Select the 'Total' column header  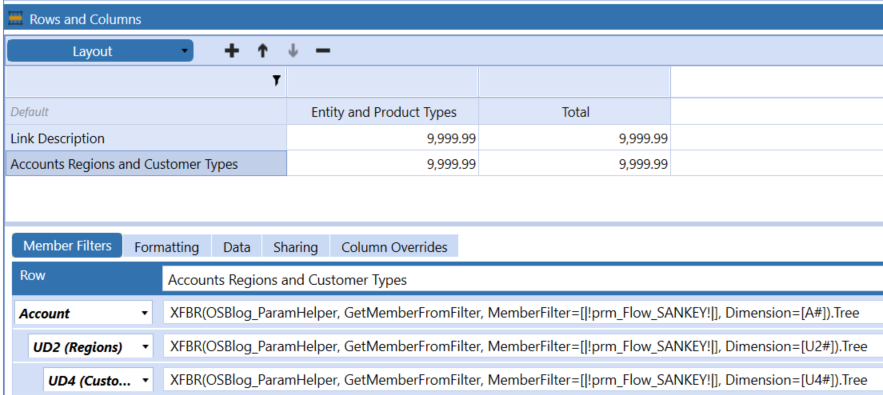(x=575, y=112)
